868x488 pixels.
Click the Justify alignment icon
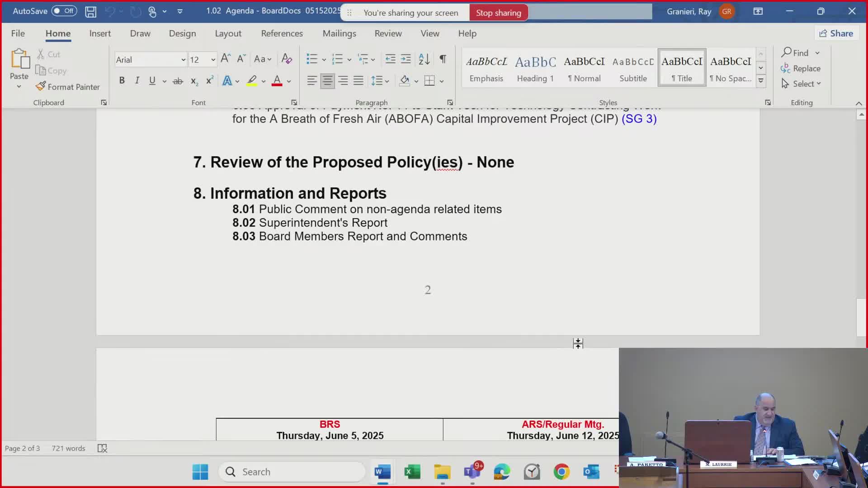tap(359, 81)
